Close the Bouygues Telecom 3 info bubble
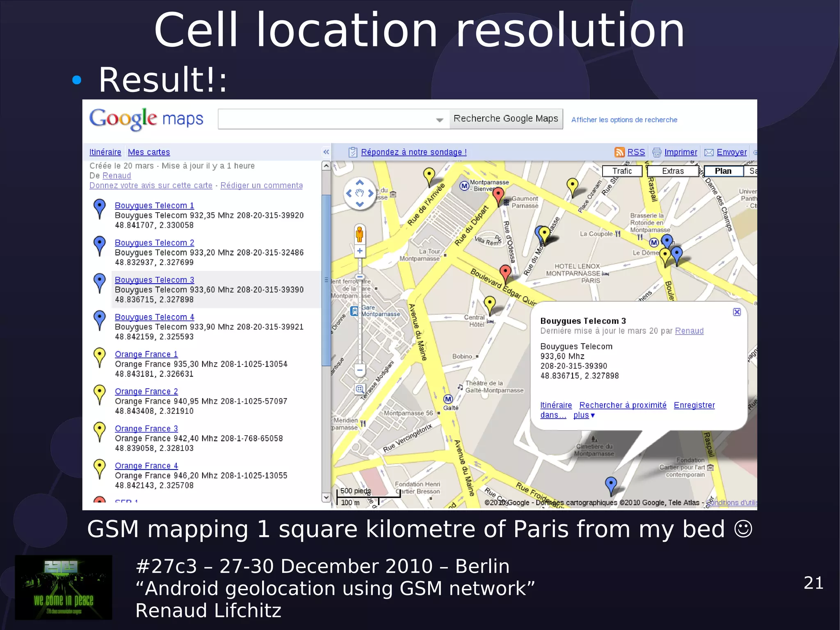Viewport: 840px width, 630px height. click(737, 312)
